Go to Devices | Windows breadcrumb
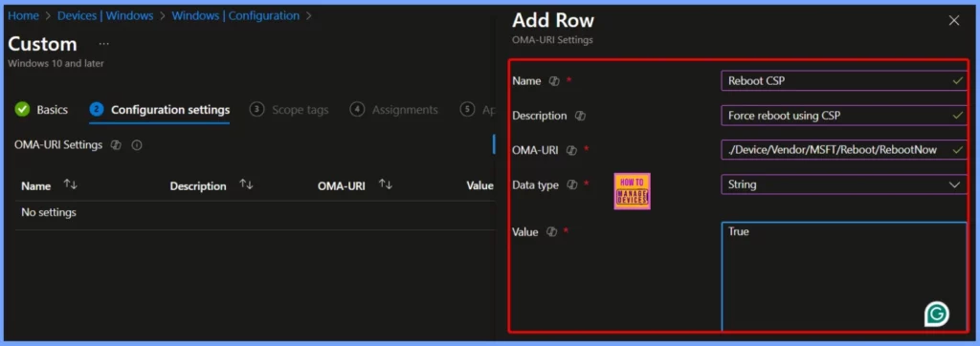The height and width of the screenshot is (346, 980). pos(105,16)
